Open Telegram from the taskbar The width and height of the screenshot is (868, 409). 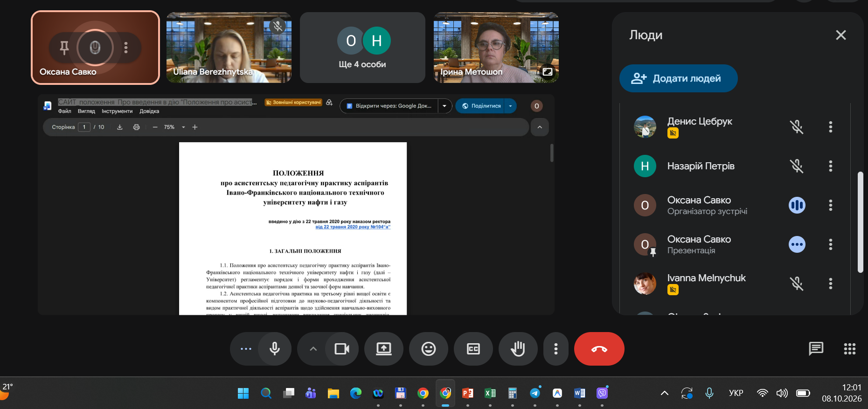pos(535,393)
